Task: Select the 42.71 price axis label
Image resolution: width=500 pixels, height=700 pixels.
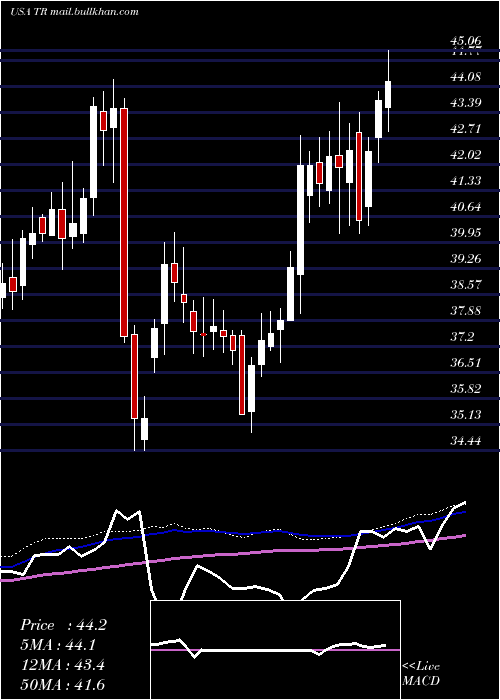Action: pyautogui.click(x=466, y=129)
